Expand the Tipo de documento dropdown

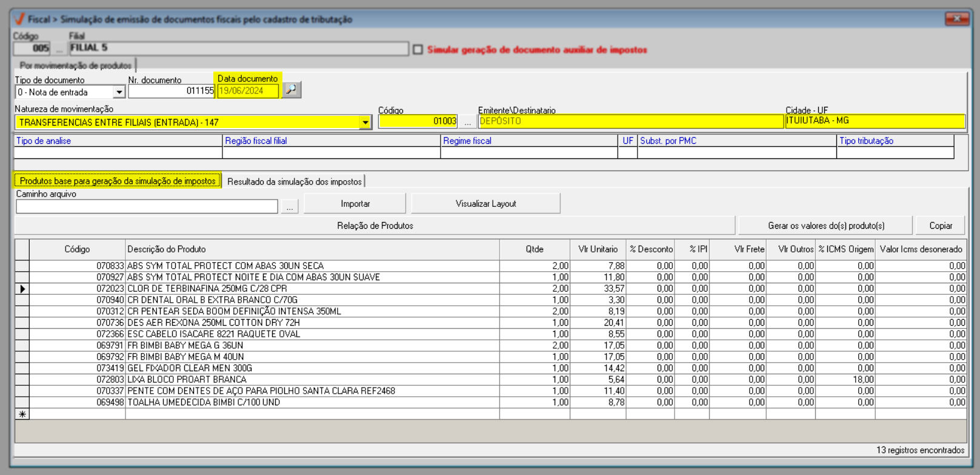(119, 92)
